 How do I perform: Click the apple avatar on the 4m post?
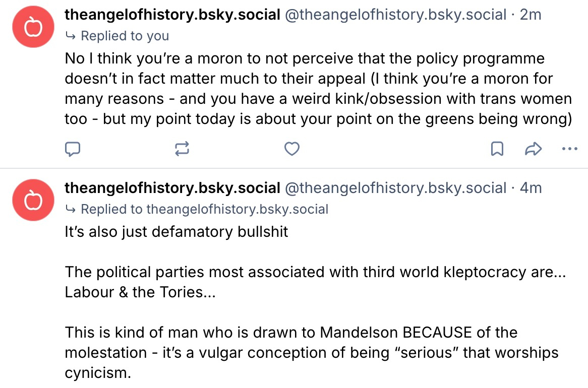(x=34, y=201)
